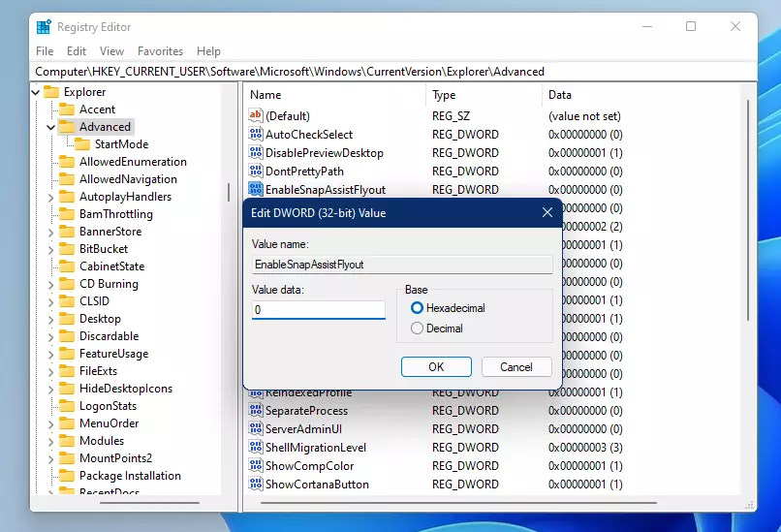781x532 pixels.
Task: Collapse the Explorer tree node
Action: (x=35, y=92)
